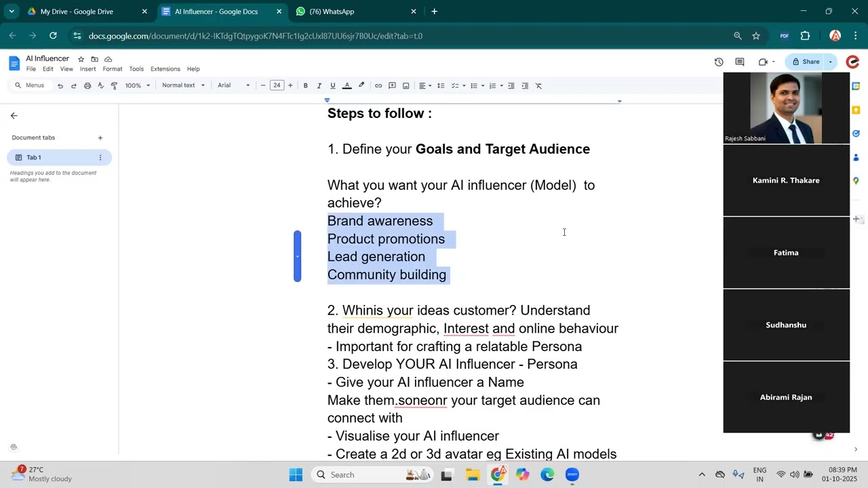Open the Extensions menu

[x=165, y=69]
